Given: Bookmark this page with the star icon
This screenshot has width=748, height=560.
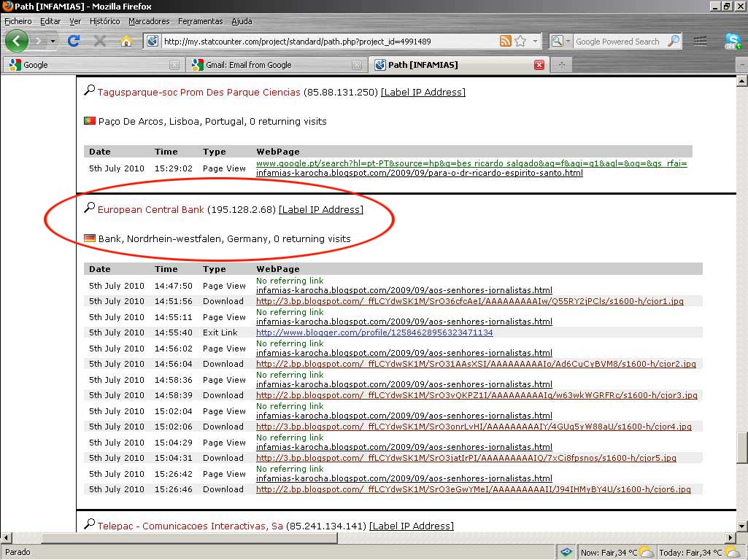Looking at the screenshot, I should tap(520, 41).
